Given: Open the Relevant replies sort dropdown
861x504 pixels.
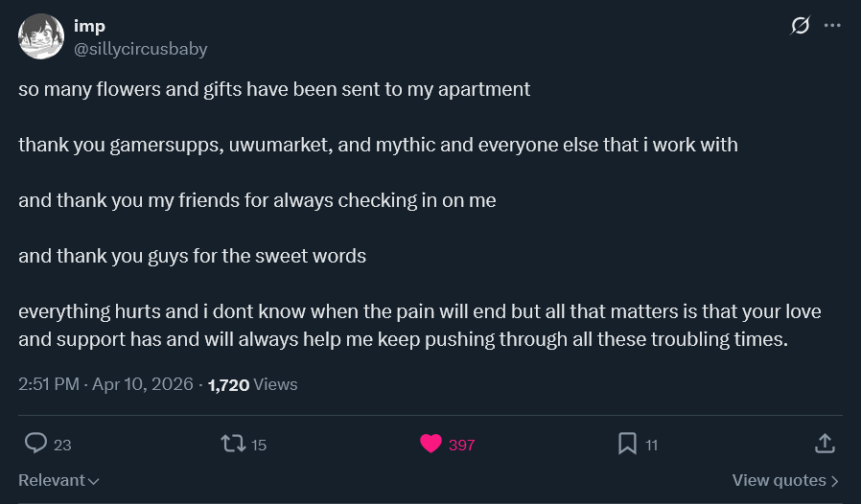Looking at the screenshot, I should (x=58, y=480).
